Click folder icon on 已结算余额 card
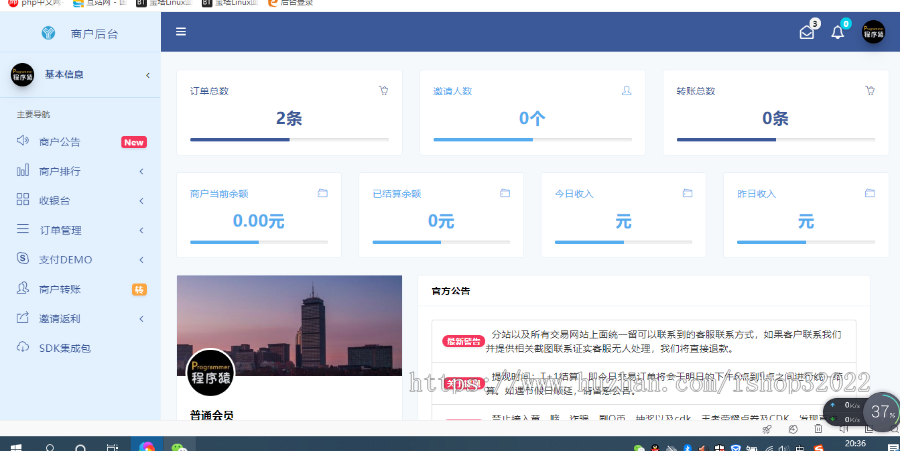900x451 pixels. 505,193
